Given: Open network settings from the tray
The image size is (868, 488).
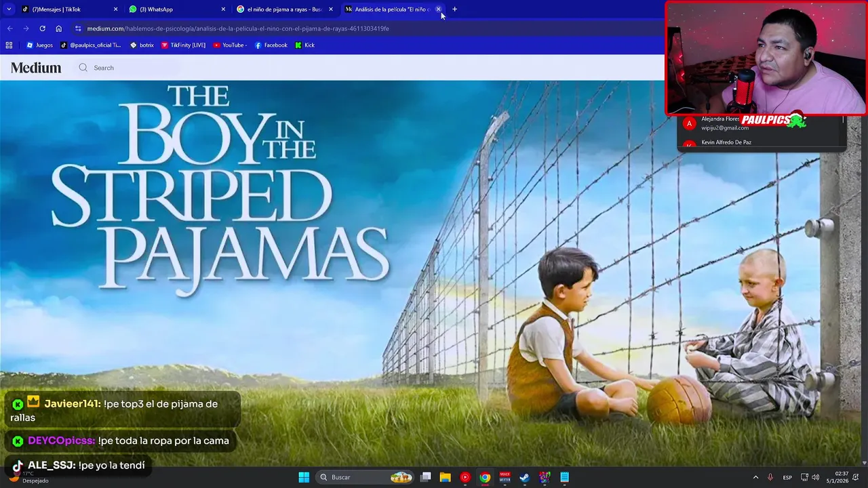Looking at the screenshot, I should click(804, 477).
